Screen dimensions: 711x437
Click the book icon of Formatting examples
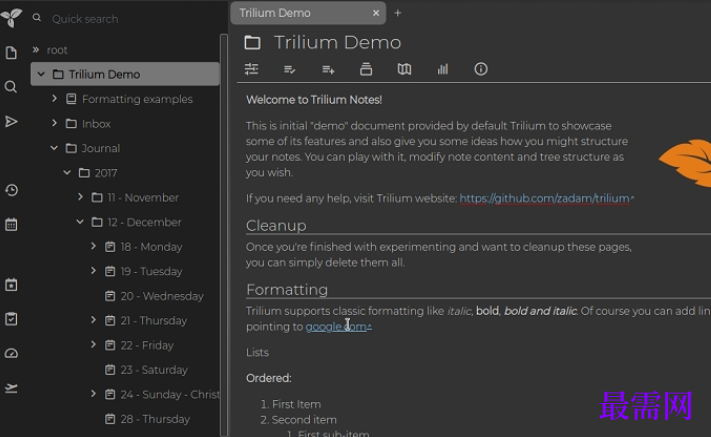click(x=71, y=99)
